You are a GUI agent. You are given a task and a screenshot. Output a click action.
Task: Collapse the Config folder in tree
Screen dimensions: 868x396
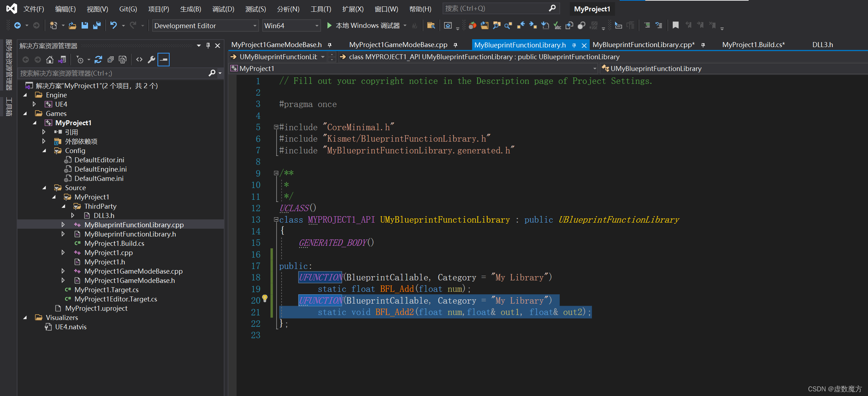44,151
